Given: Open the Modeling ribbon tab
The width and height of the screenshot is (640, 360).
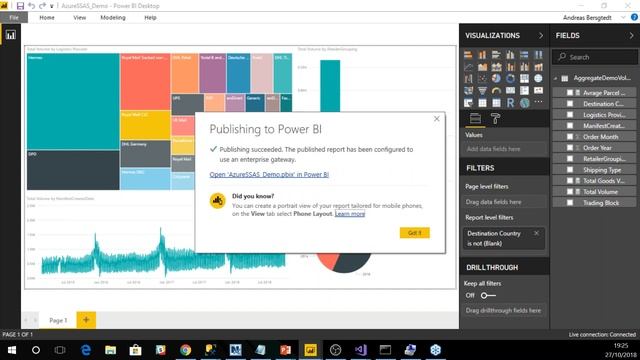Looking at the screenshot, I should (113, 18).
